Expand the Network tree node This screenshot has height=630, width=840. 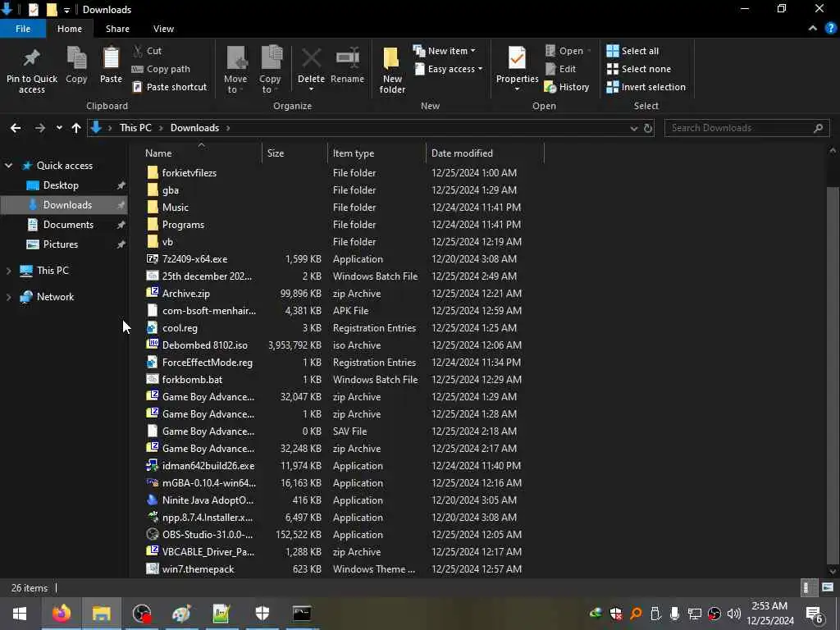click(8, 297)
